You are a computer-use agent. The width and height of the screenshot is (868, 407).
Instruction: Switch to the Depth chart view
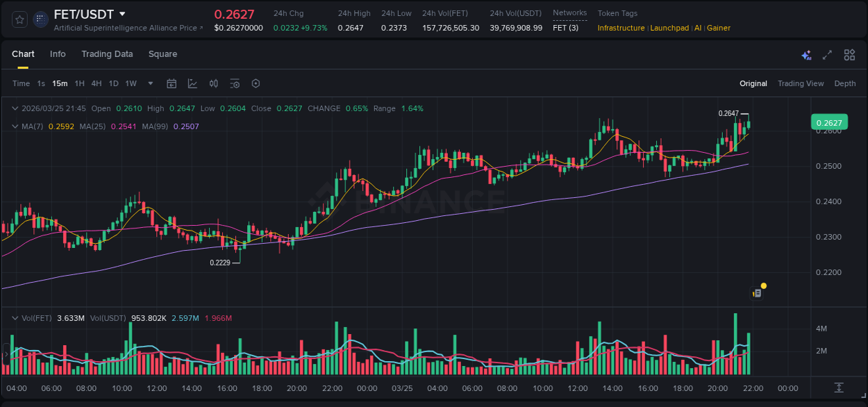click(x=845, y=83)
